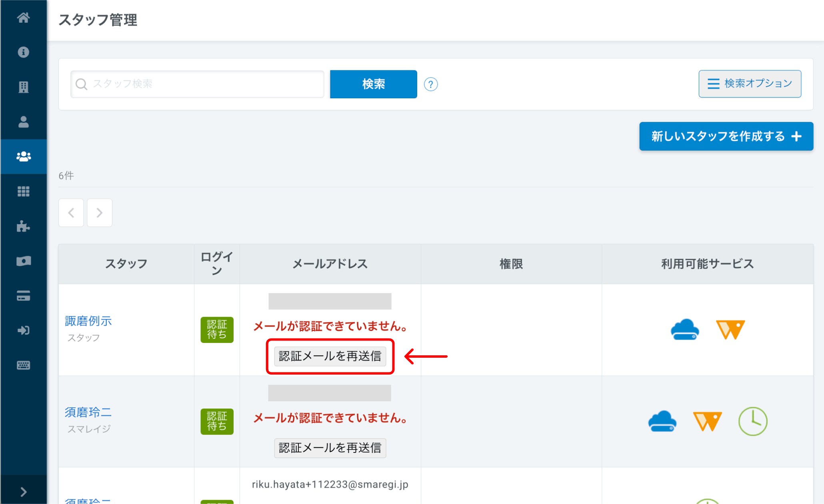
Task: Click the blue 検索 search button
Action: [x=373, y=84]
